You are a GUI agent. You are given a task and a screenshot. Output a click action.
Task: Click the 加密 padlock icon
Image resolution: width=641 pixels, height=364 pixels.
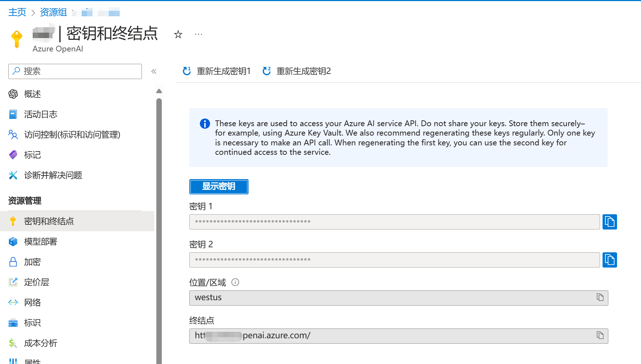click(x=13, y=262)
